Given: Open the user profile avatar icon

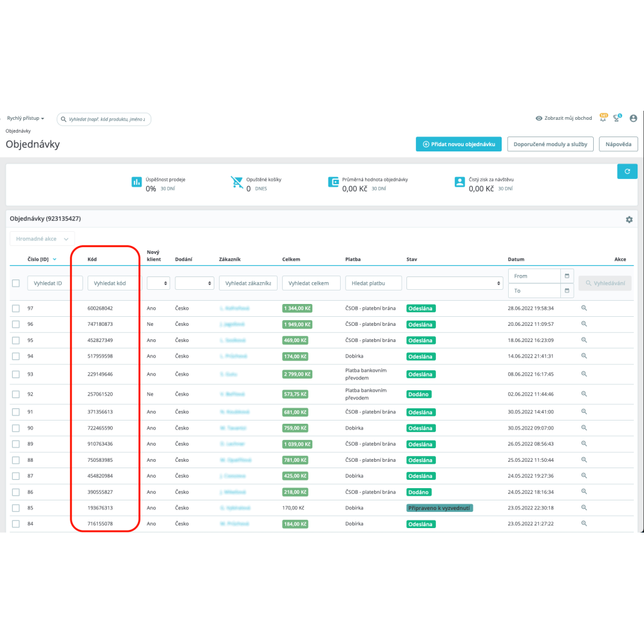Looking at the screenshot, I should point(633,118).
